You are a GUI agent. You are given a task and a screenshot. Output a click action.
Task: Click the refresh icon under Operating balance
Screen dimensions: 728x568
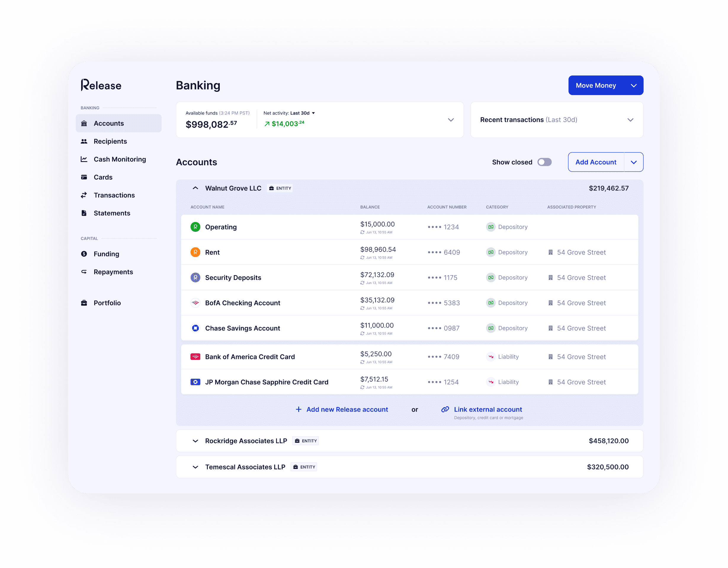pyautogui.click(x=362, y=232)
